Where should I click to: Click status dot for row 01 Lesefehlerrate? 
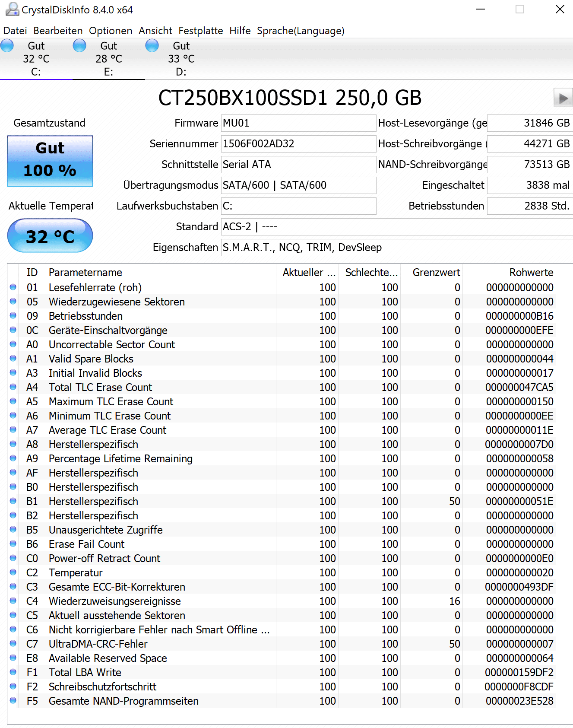tap(13, 287)
